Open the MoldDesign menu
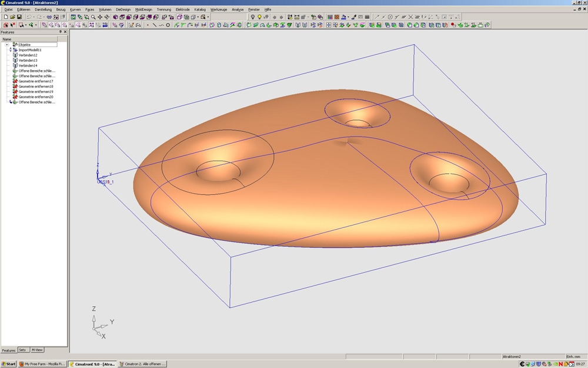 pos(143,9)
